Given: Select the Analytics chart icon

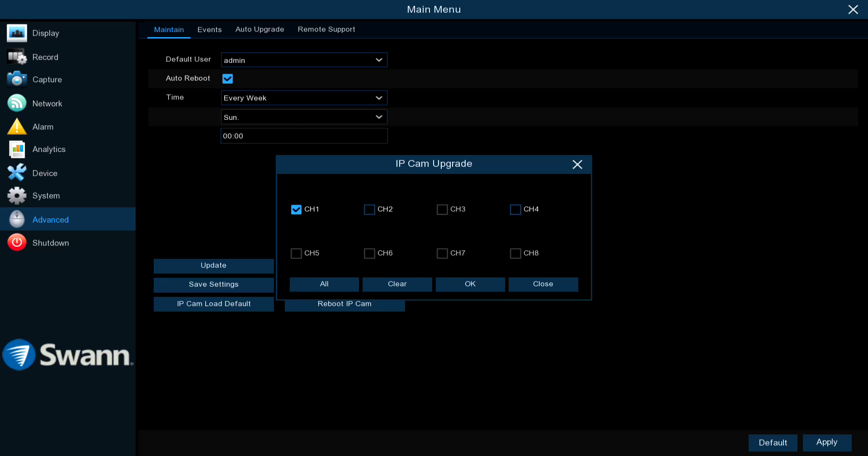Looking at the screenshot, I should pyautogui.click(x=17, y=149).
